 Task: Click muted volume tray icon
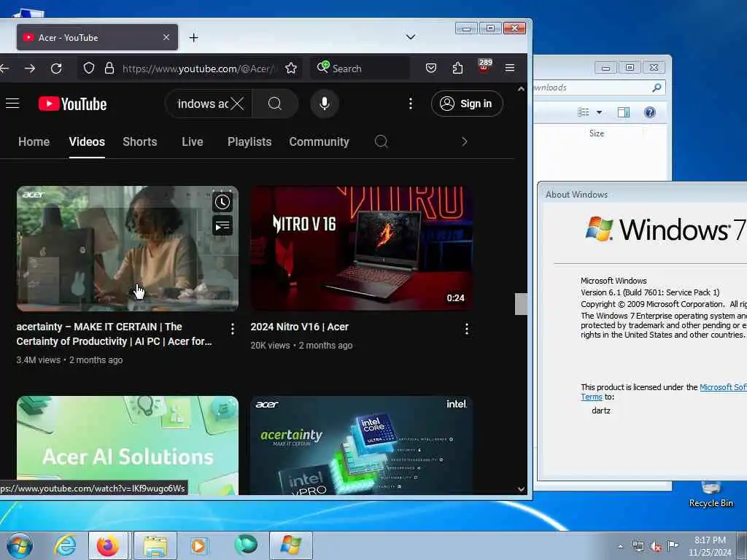point(656,546)
